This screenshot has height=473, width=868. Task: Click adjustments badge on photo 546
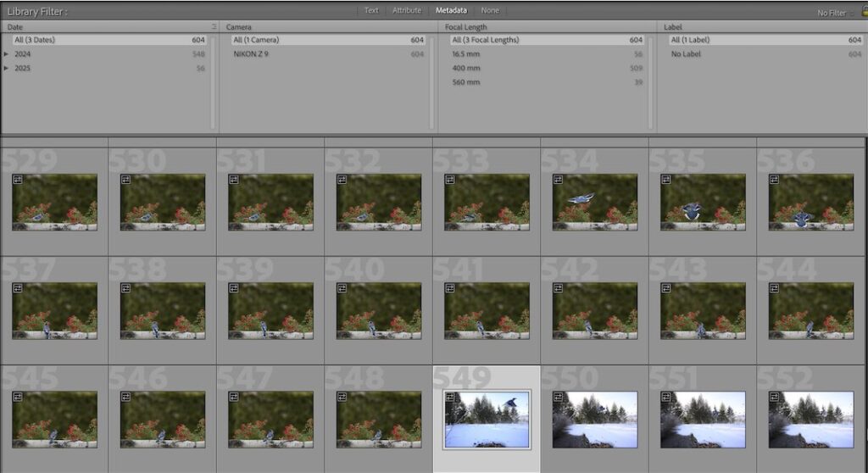[x=125, y=397]
